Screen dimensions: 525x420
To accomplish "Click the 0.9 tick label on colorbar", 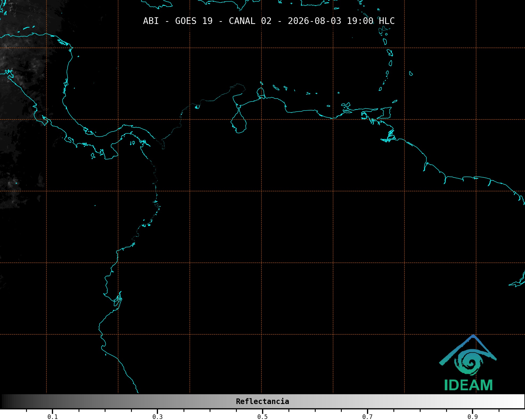I will click(x=473, y=417).
